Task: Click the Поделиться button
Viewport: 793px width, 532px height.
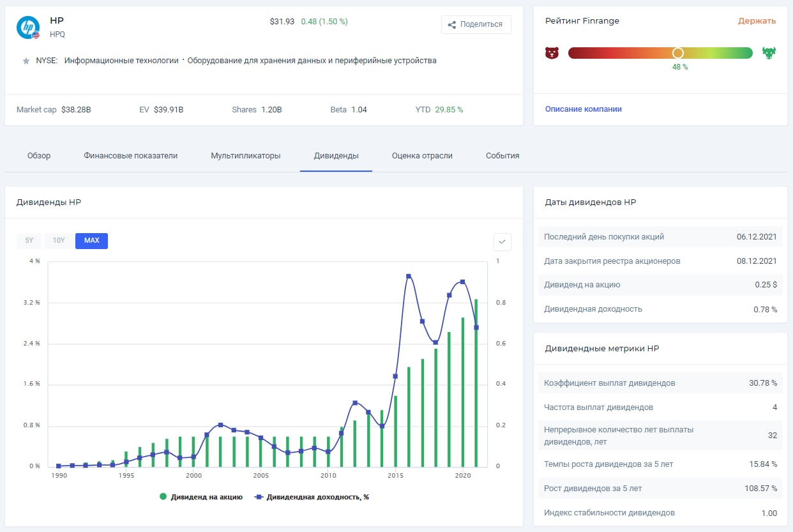Action: point(476,25)
